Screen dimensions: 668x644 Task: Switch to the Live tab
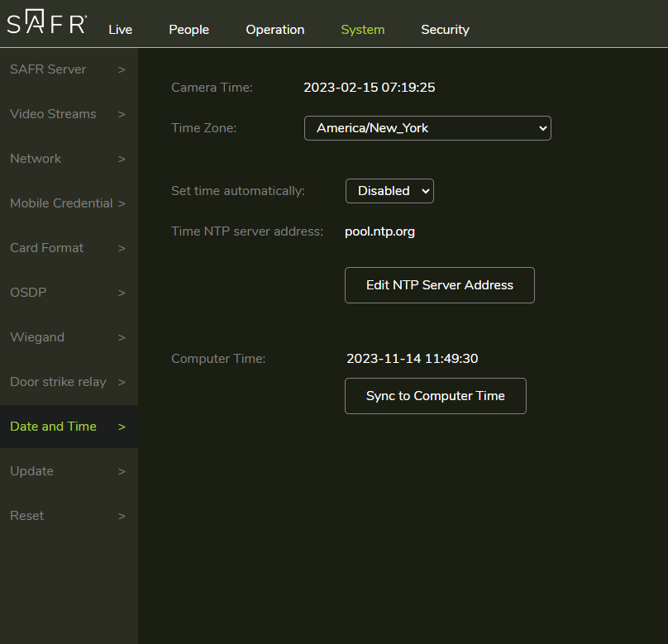pos(120,29)
